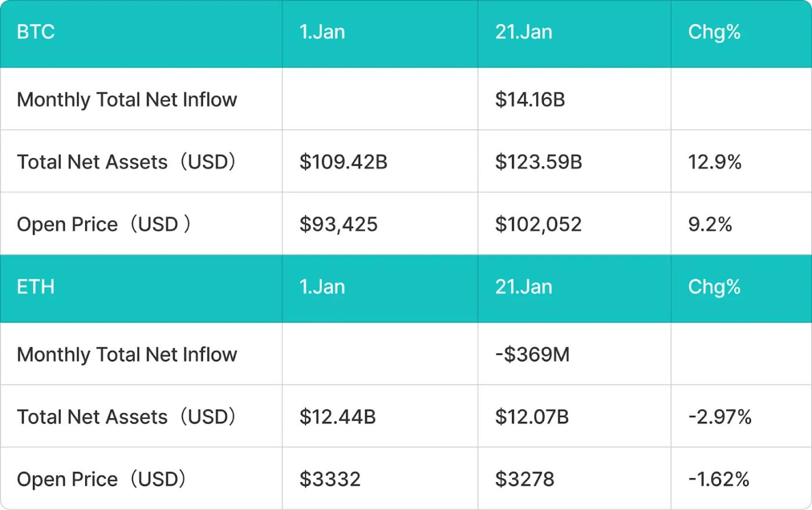The width and height of the screenshot is (812, 510).
Task: Select the -1.62% change cell
Action: [x=719, y=479]
